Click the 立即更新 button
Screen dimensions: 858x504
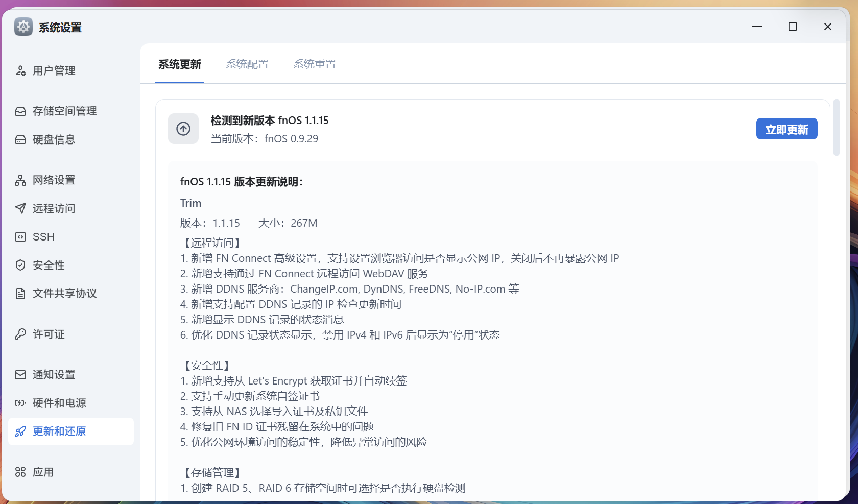pyautogui.click(x=786, y=129)
